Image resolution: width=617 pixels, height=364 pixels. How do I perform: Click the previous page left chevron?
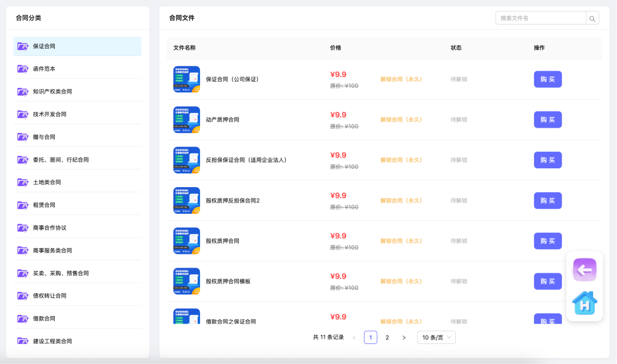pyautogui.click(x=354, y=338)
